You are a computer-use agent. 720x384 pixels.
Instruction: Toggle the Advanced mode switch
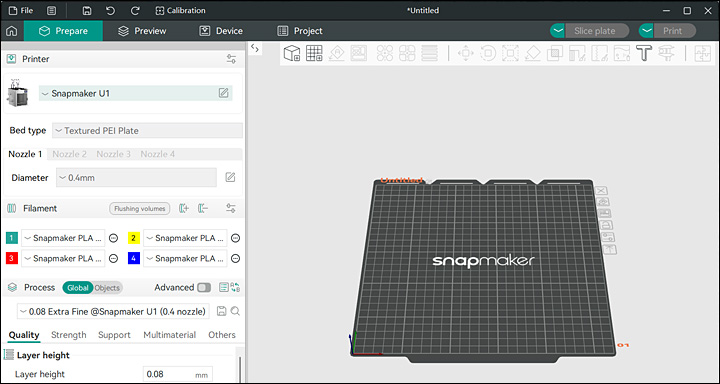[x=204, y=288]
